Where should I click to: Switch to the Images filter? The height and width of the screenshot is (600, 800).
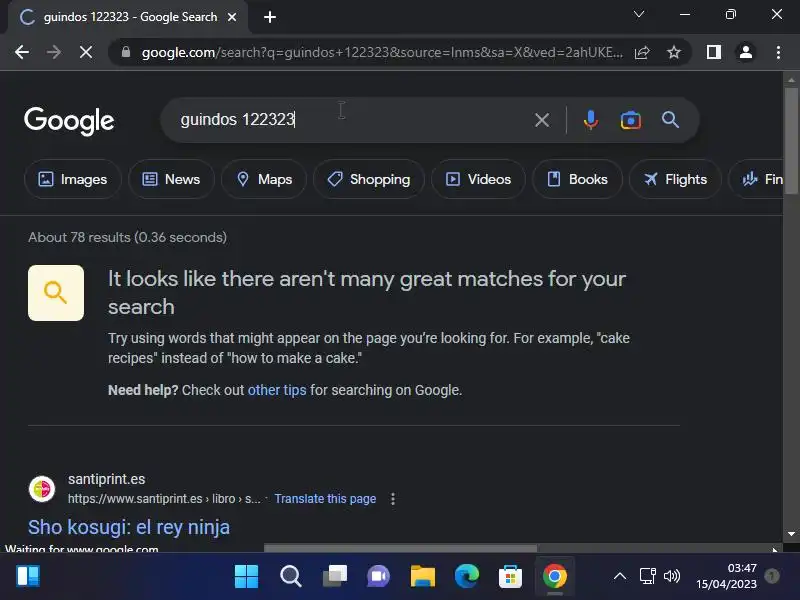73,179
